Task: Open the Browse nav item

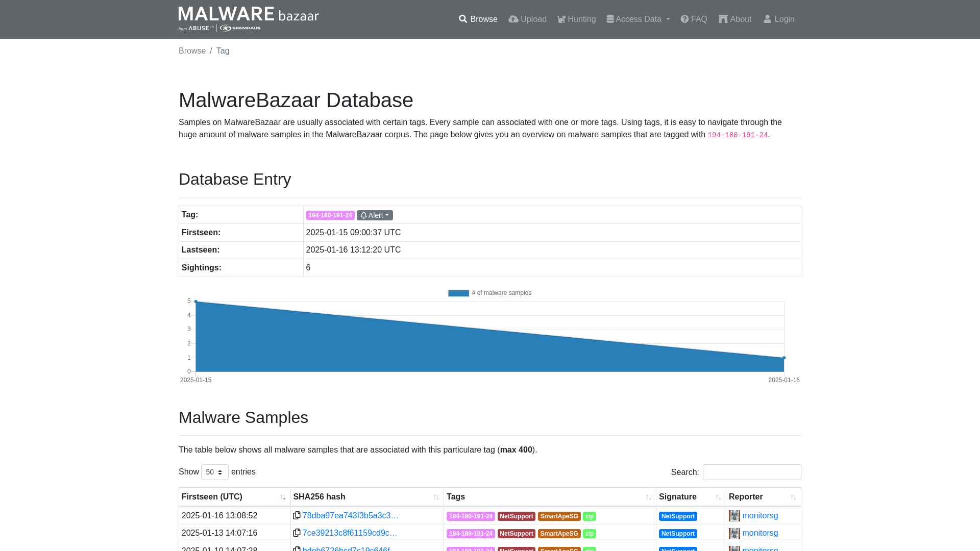Action: (478, 19)
